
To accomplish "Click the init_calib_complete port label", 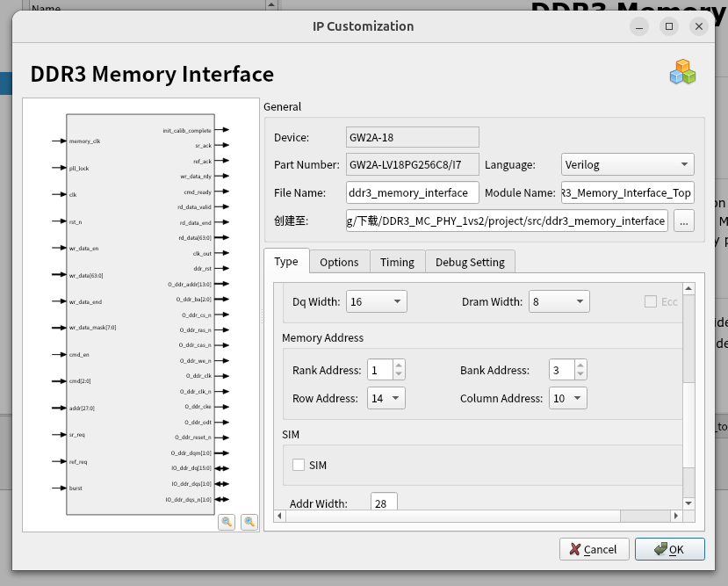I will [187, 131].
